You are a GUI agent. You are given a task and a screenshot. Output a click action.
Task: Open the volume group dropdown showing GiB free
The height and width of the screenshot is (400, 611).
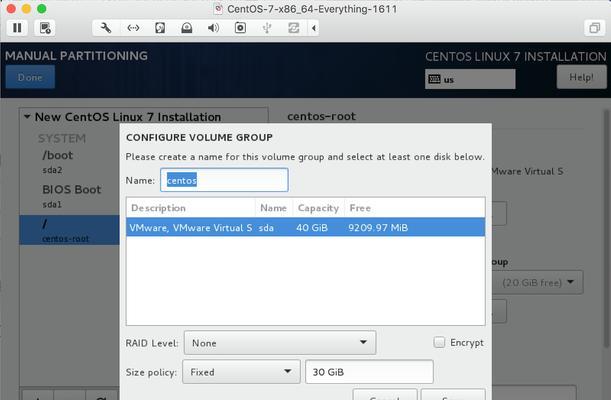(538, 282)
